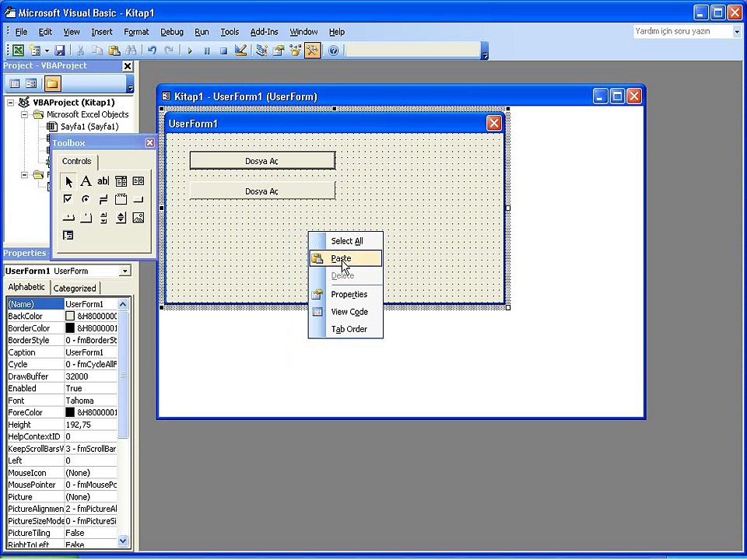Viewport: 747px width, 560px height.
Task: Open the Project Explorer toolbar icon
Action: 261,50
